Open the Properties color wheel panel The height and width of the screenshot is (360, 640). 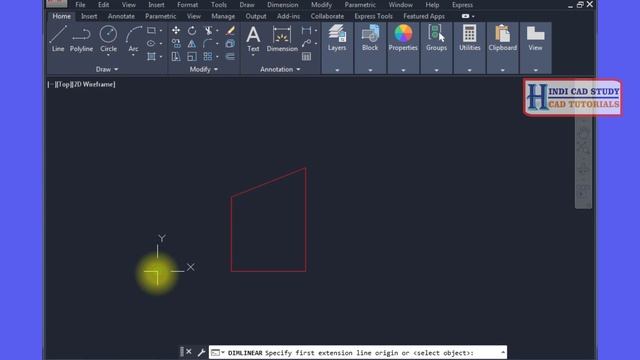[x=403, y=38]
